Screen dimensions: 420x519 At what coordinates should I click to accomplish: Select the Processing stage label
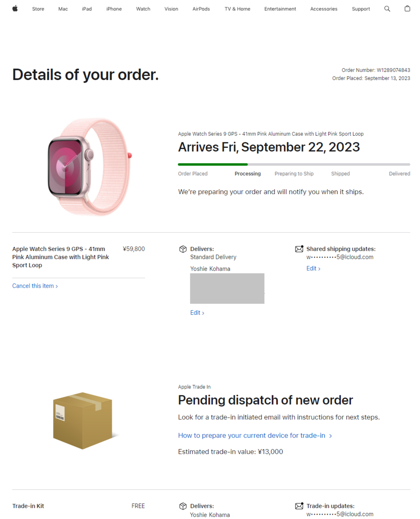[x=247, y=173]
